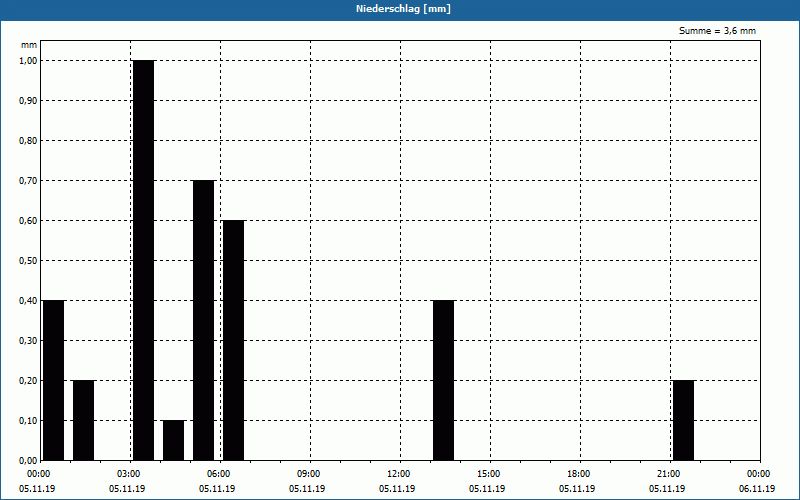The height and width of the screenshot is (500, 800).
Task: Click the mm unit label on y-axis
Action: (29, 45)
